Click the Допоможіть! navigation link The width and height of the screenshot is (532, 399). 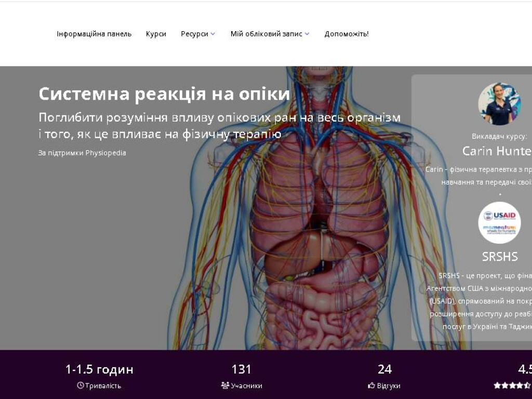pos(346,33)
